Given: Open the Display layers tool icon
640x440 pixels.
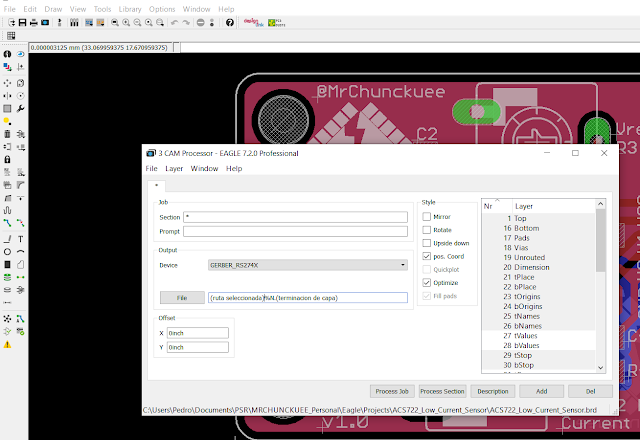Looking at the screenshot, I should (x=7, y=67).
